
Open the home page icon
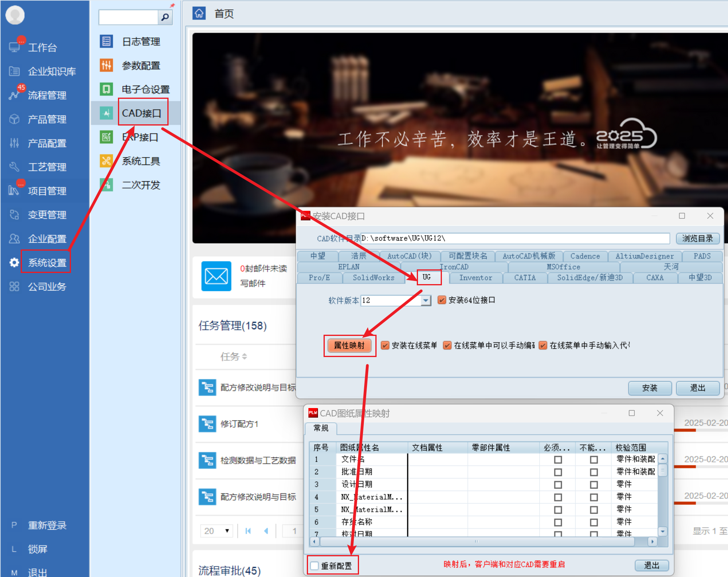tap(199, 13)
